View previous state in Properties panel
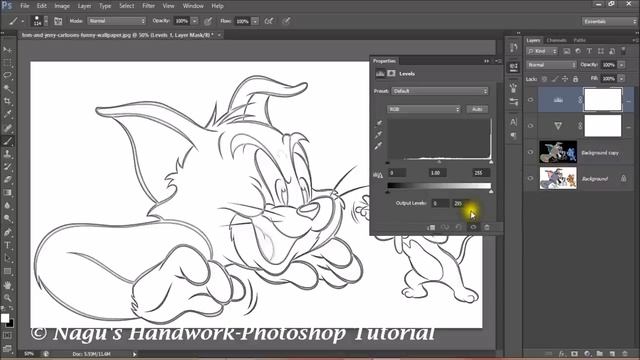The height and width of the screenshot is (360, 640). coord(445,227)
